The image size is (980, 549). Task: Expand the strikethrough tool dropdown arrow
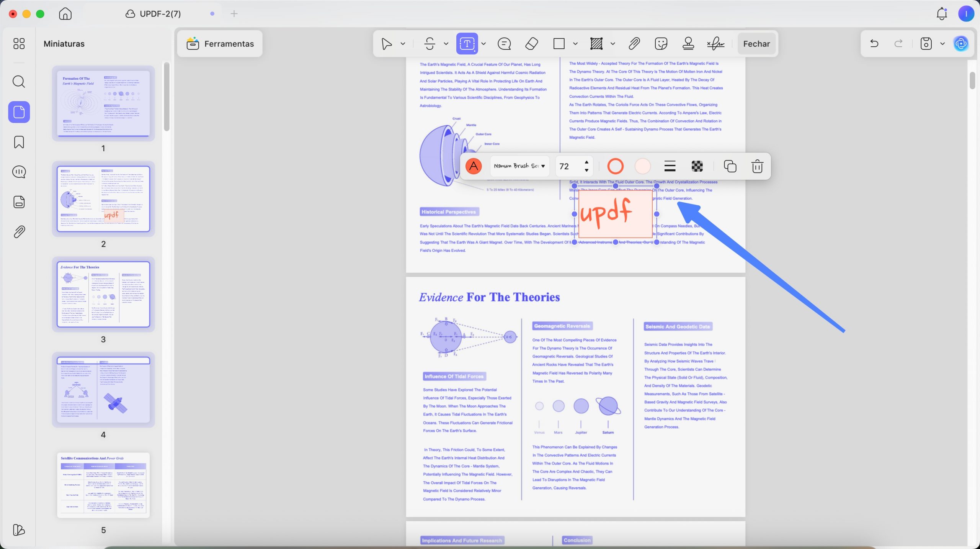[446, 44]
